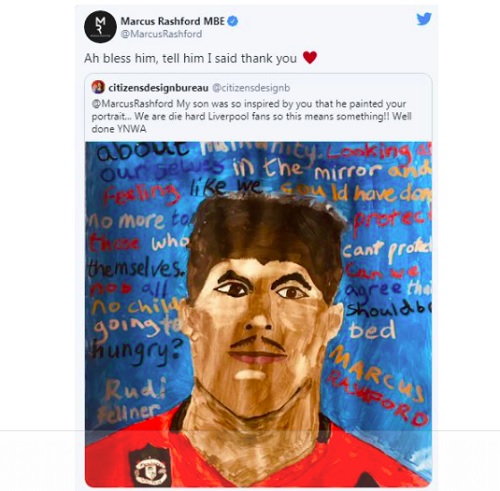The width and height of the screenshot is (500, 491).
Task: Click the Manchester United crest on the shirt
Action: (x=150, y=465)
